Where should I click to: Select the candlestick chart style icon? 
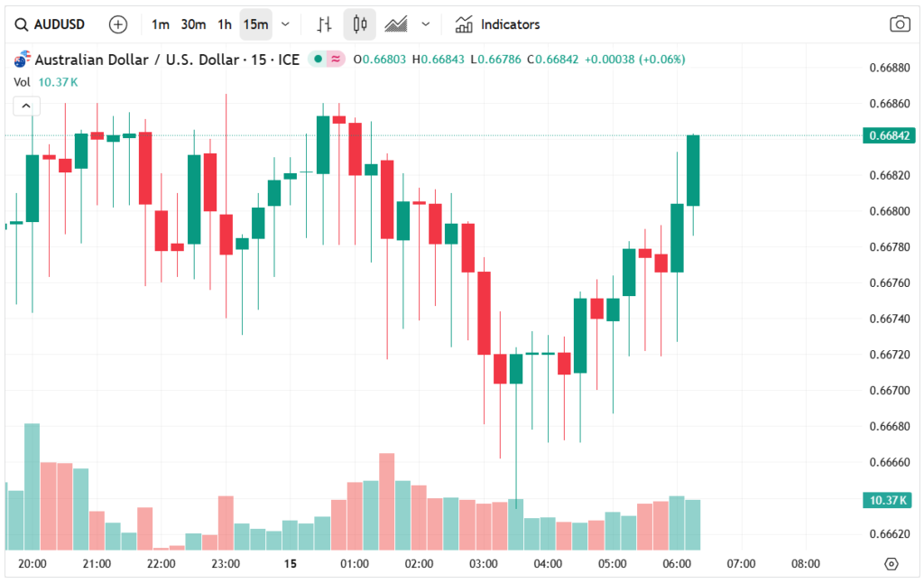[x=360, y=24]
